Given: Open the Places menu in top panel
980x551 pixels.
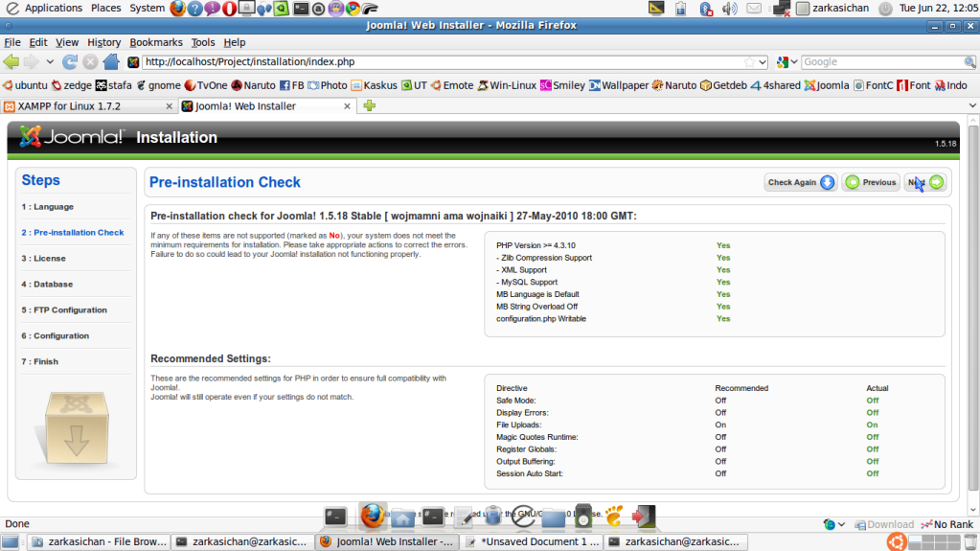Looking at the screenshot, I should [105, 8].
